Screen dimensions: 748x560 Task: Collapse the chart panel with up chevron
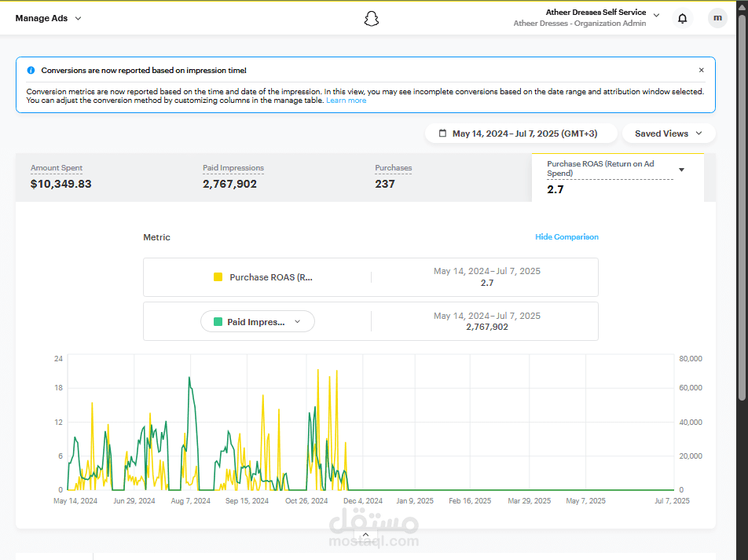coord(365,535)
